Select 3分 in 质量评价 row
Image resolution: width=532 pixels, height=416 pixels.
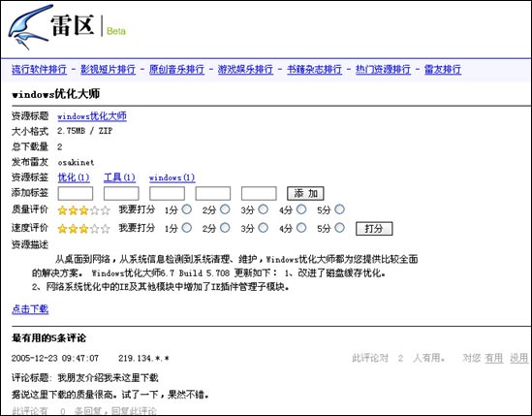263,209
